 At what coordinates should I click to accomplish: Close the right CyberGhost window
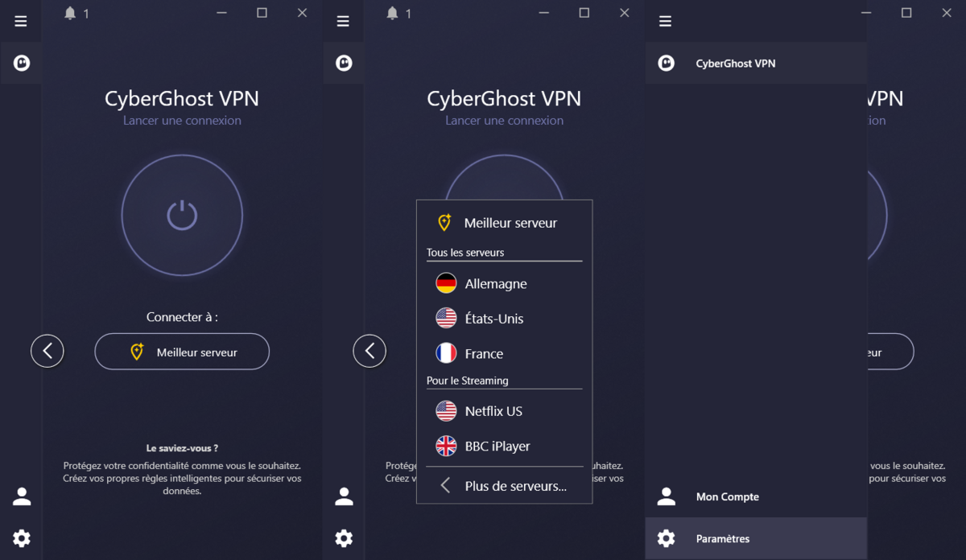(x=947, y=13)
